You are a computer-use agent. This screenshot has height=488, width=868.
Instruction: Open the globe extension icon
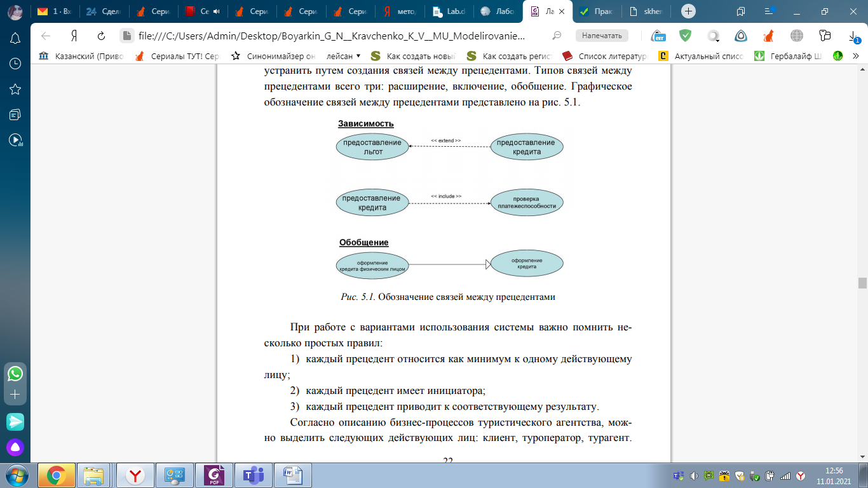797,36
